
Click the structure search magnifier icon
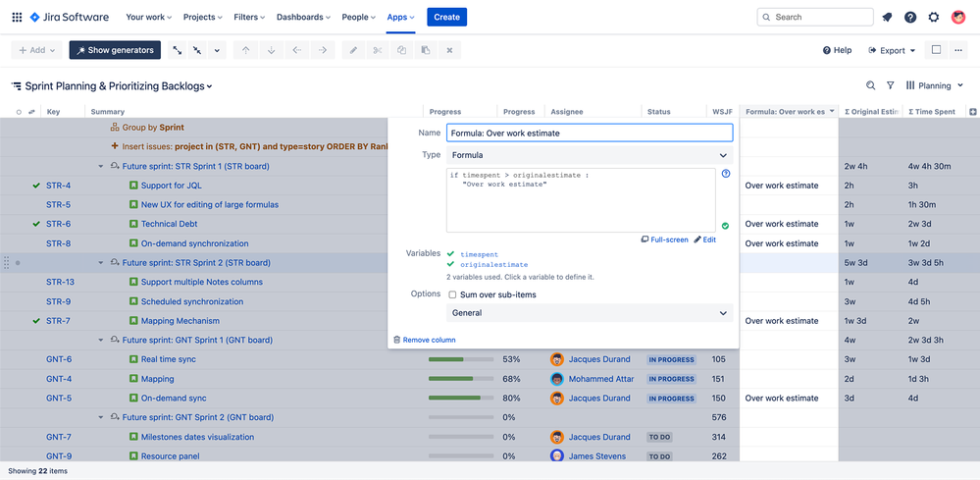pyautogui.click(x=871, y=85)
